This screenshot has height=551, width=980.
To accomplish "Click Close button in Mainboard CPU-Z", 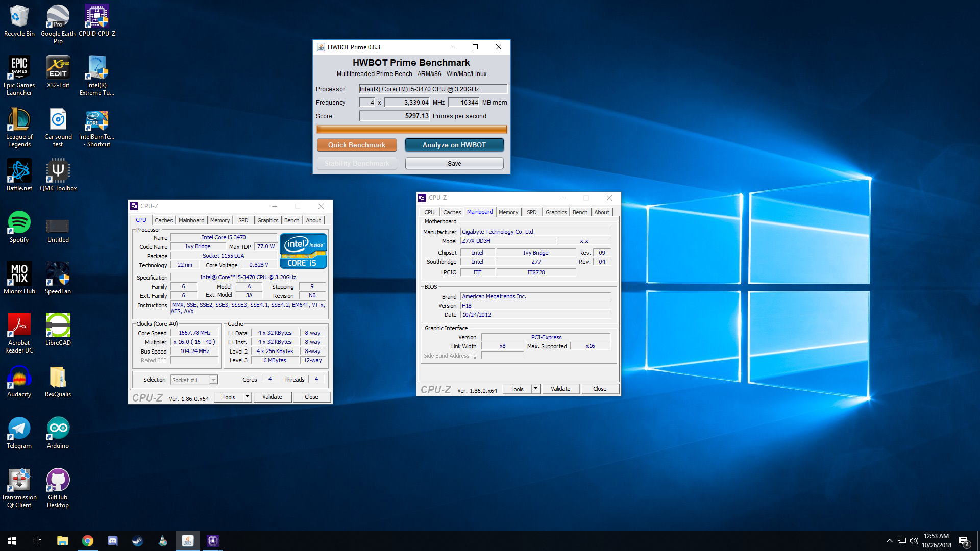I will [x=600, y=389].
